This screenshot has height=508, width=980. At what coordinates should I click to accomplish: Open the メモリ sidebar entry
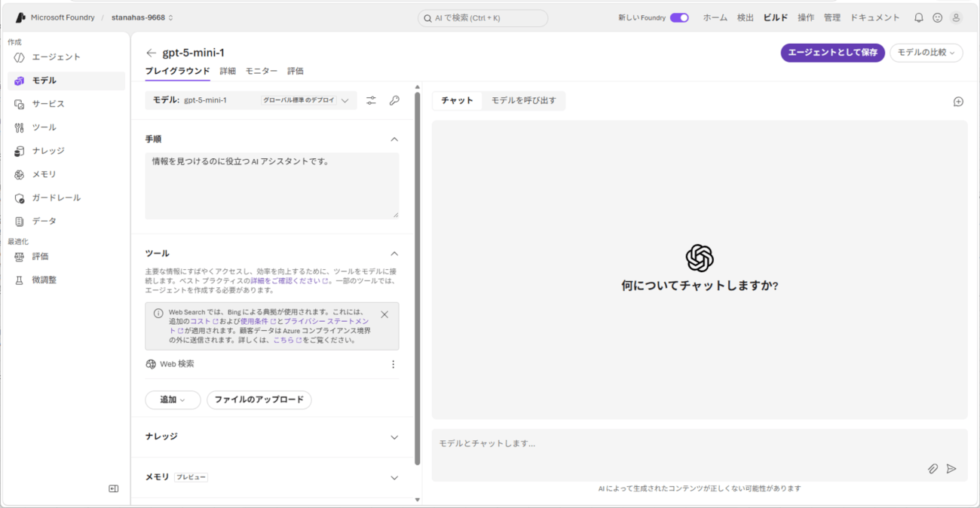(66, 174)
